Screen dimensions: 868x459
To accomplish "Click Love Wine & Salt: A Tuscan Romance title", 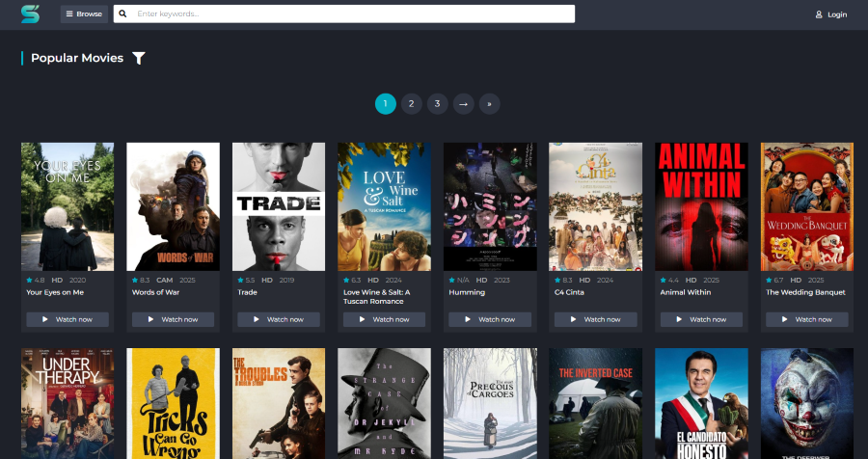I will click(x=376, y=297).
